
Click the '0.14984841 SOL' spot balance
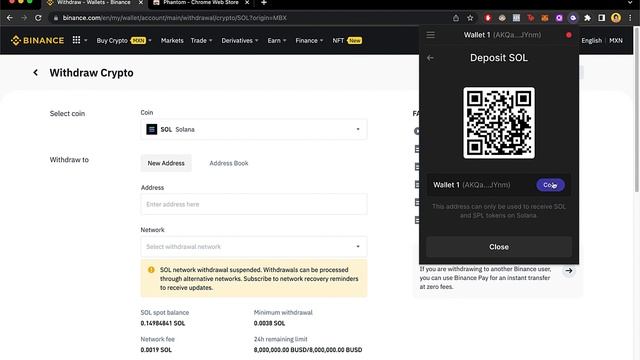pyautogui.click(x=162, y=323)
